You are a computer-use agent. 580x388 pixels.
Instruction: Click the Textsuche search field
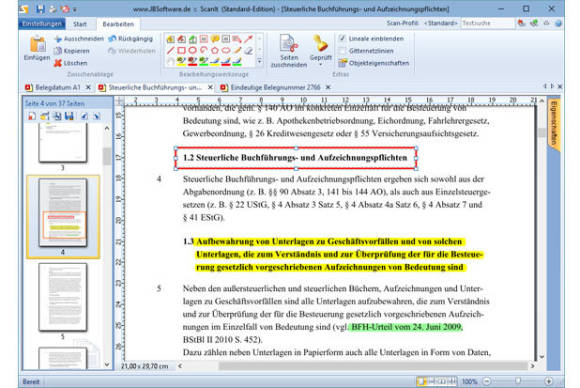point(488,23)
